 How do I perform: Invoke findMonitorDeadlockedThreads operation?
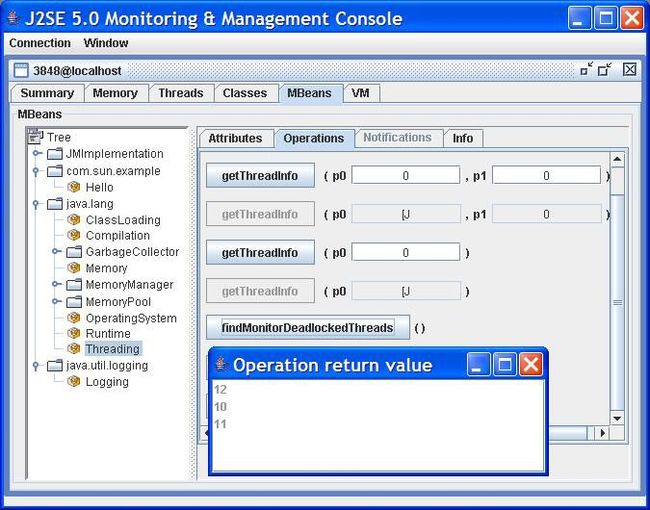308,328
